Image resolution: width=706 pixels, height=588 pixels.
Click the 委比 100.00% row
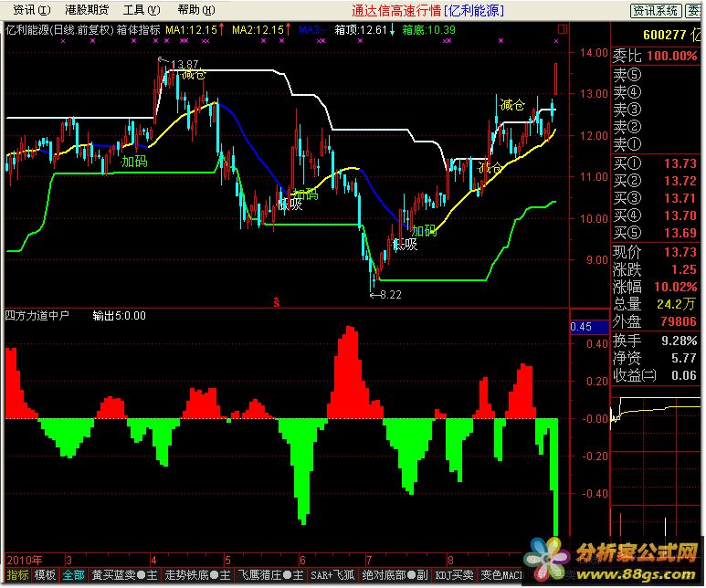point(655,56)
